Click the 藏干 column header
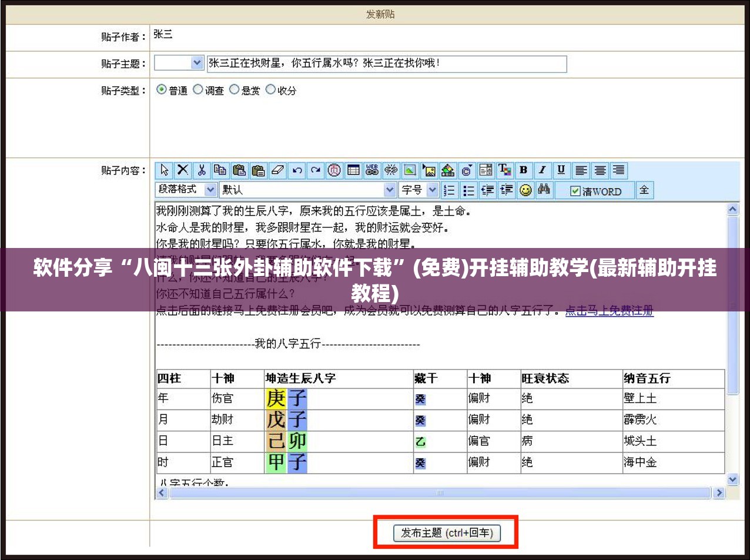Viewport: 750px width, 560px height. click(x=426, y=378)
